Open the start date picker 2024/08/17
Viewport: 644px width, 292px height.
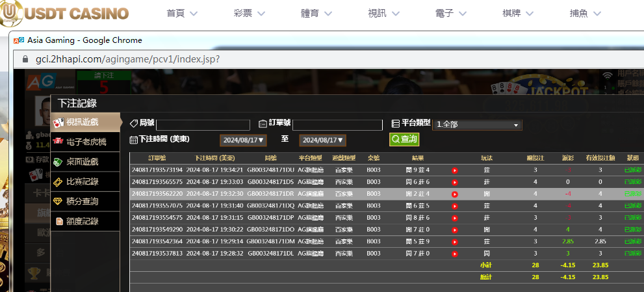click(x=244, y=140)
